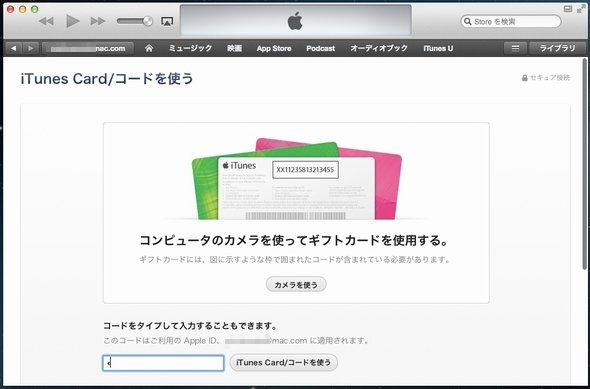Adjust the volume slider knob

[148, 21]
